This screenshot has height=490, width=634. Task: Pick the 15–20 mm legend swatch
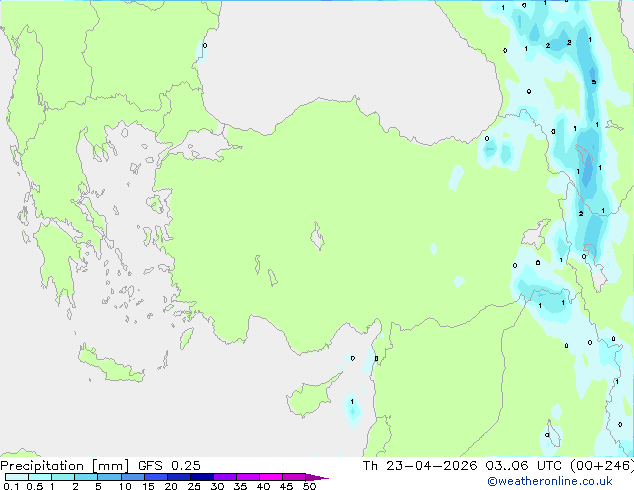(155, 477)
